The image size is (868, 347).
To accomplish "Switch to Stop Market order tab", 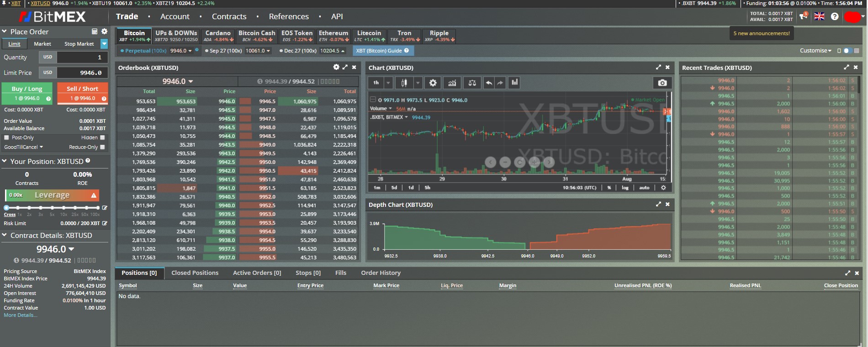I will pyautogui.click(x=79, y=44).
